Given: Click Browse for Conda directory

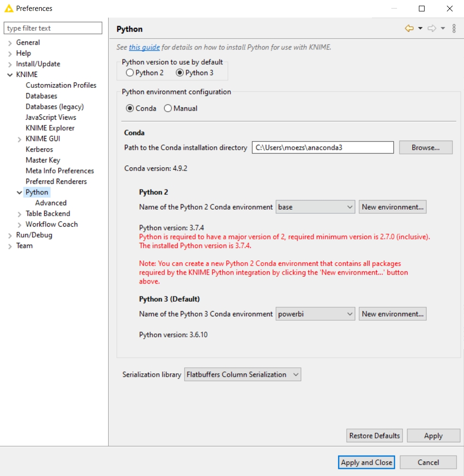Looking at the screenshot, I should point(426,148).
